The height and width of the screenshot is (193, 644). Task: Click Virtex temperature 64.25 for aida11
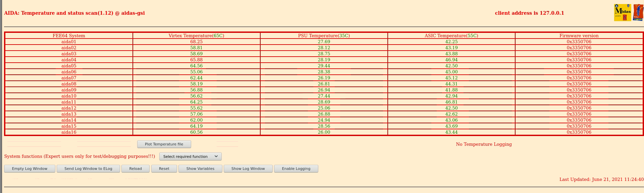point(196,102)
